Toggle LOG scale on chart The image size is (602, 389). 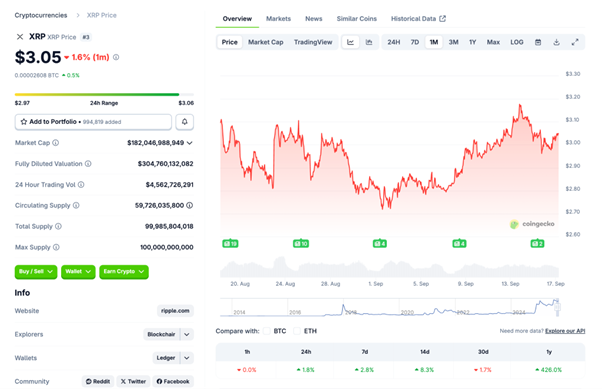(x=517, y=42)
